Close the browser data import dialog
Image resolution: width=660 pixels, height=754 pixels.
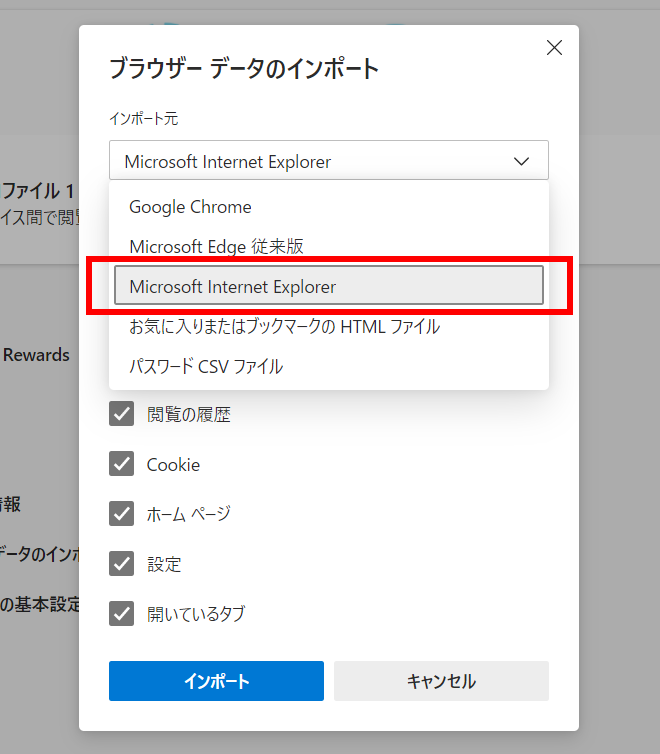[554, 48]
